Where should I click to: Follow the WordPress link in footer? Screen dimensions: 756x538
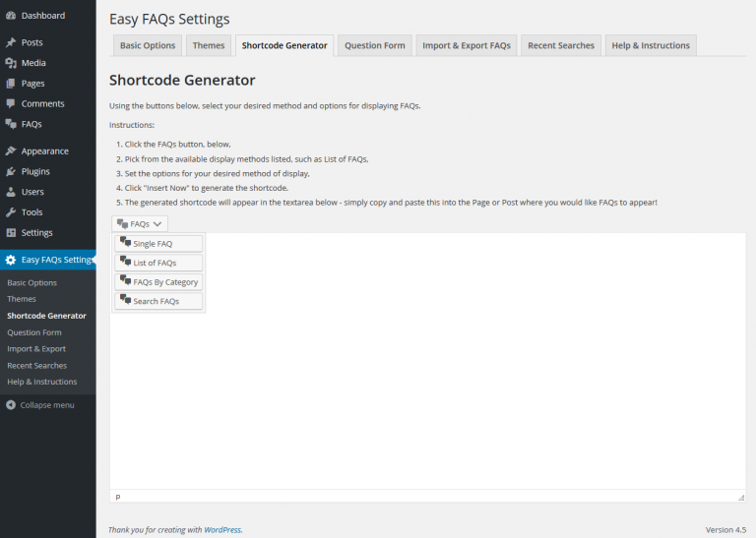(221, 530)
